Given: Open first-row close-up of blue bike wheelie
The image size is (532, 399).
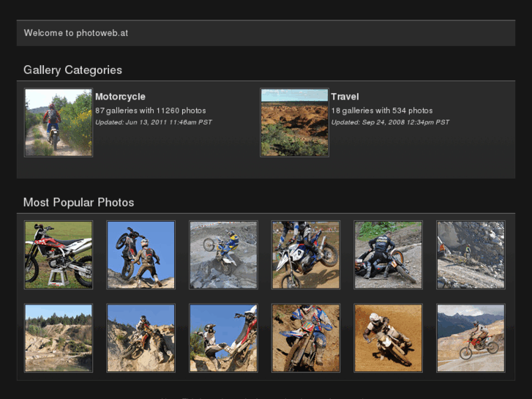Looking at the screenshot, I should pyautogui.click(x=306, y=255).
